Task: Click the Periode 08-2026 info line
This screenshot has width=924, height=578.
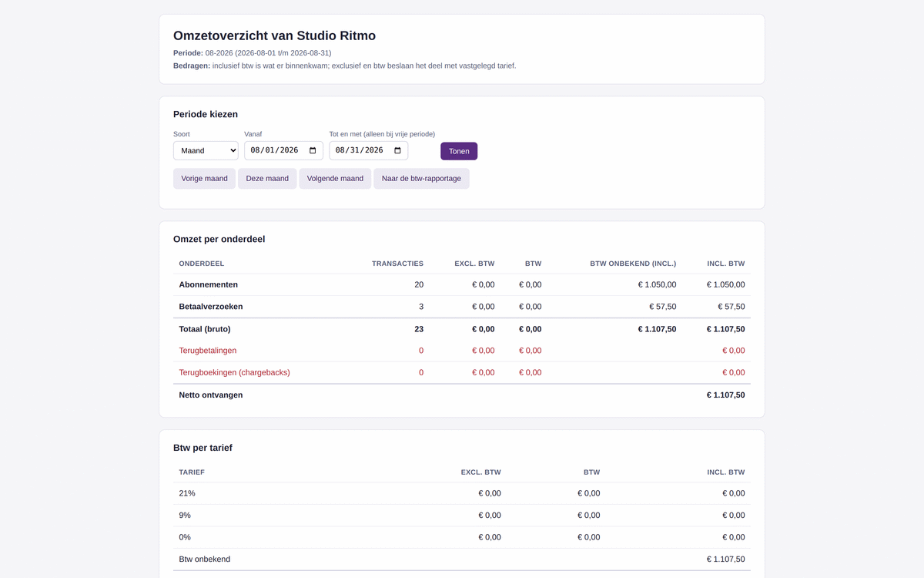Action: pyautogui.click(x=253, y=53)
